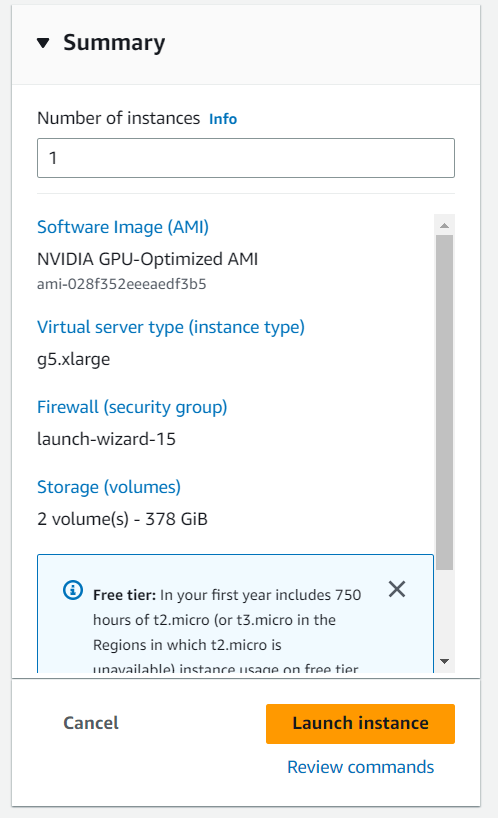The width and height of the screenshot is (498, 818).
Task: Click the Number of instances input field
Action: pyautogui.click(x=246, y=158)
